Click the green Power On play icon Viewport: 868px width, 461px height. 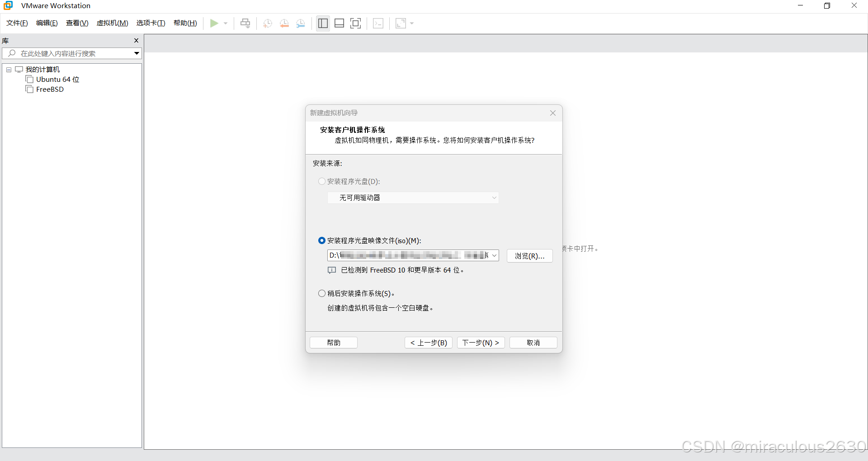tap(214, 23)
